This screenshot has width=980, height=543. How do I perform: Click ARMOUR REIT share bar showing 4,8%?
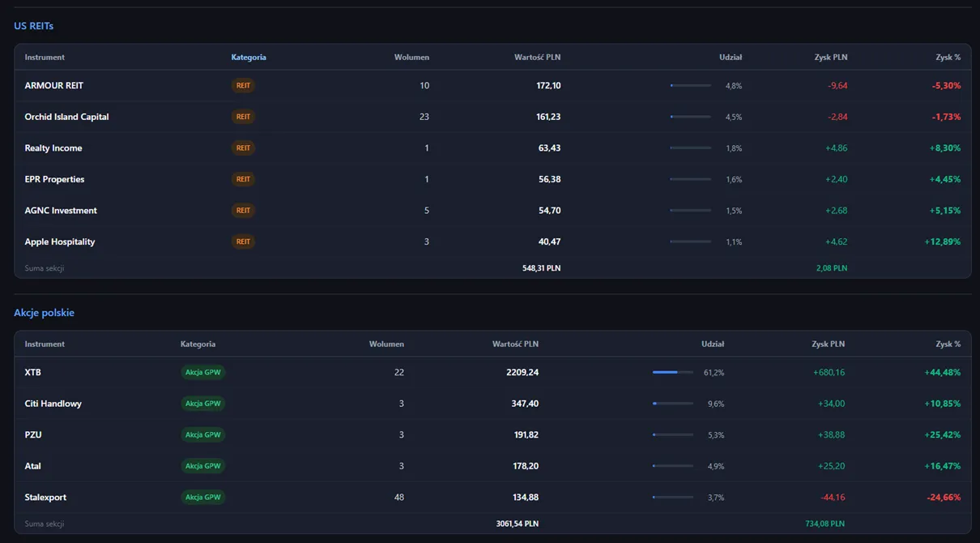(691, 86)
